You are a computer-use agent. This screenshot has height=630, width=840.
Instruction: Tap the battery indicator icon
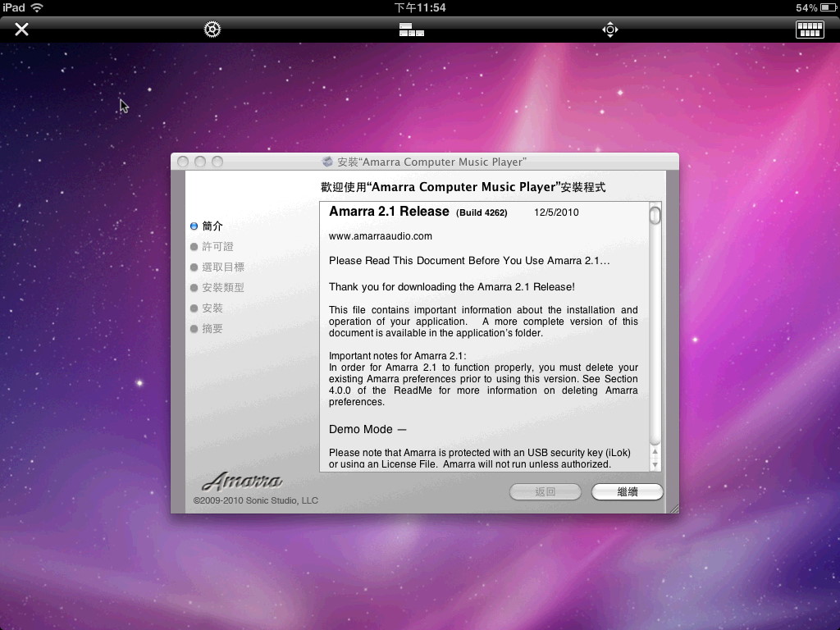pyautogui.click(x=829, y=7)
